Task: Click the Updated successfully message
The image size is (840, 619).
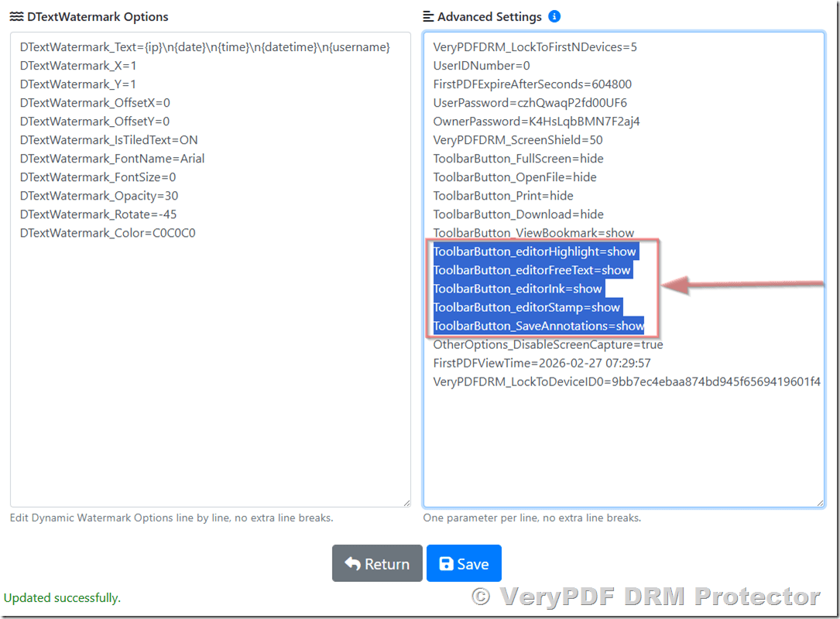Action: [62, 597]
